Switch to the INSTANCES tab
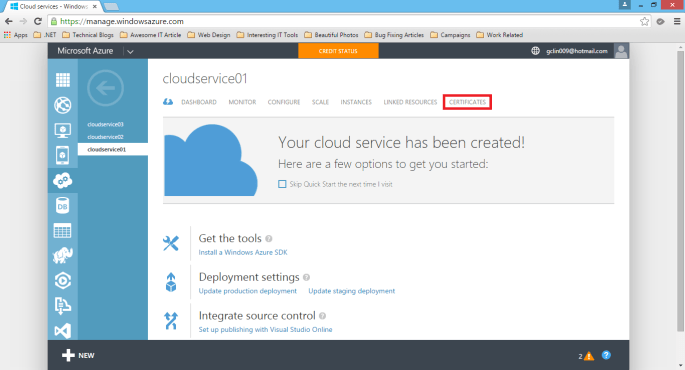 tap(356, 102)
